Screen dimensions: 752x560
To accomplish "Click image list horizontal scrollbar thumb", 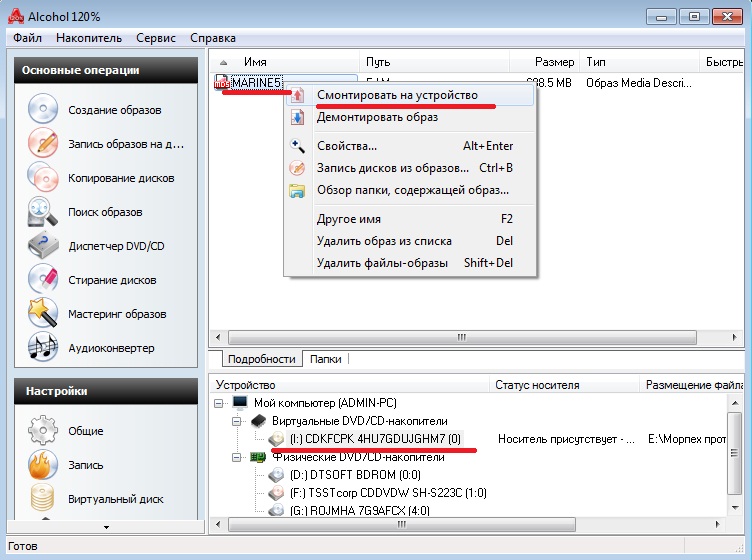I will (x=462, y=337).
